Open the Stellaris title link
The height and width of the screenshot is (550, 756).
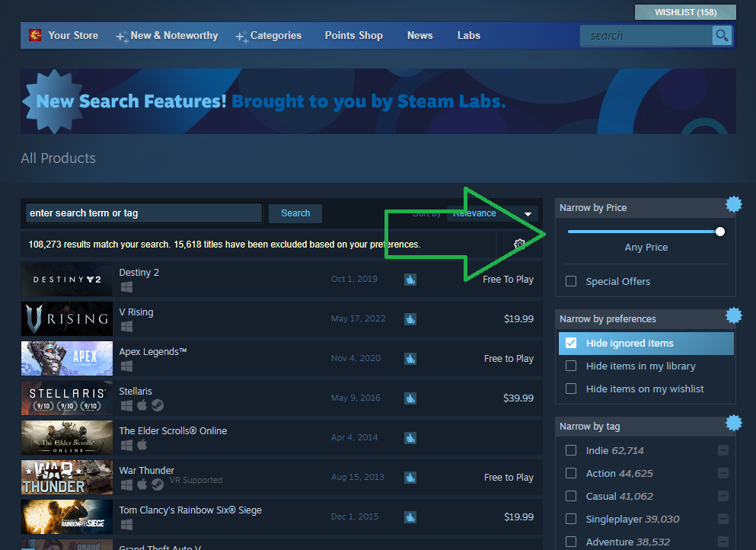[136, 392]
